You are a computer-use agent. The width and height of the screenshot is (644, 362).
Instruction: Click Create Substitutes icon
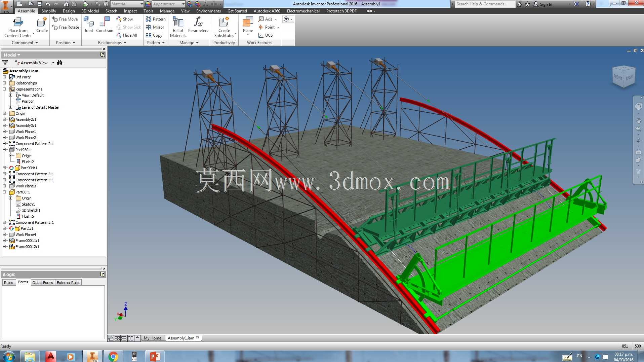point(224,22)
